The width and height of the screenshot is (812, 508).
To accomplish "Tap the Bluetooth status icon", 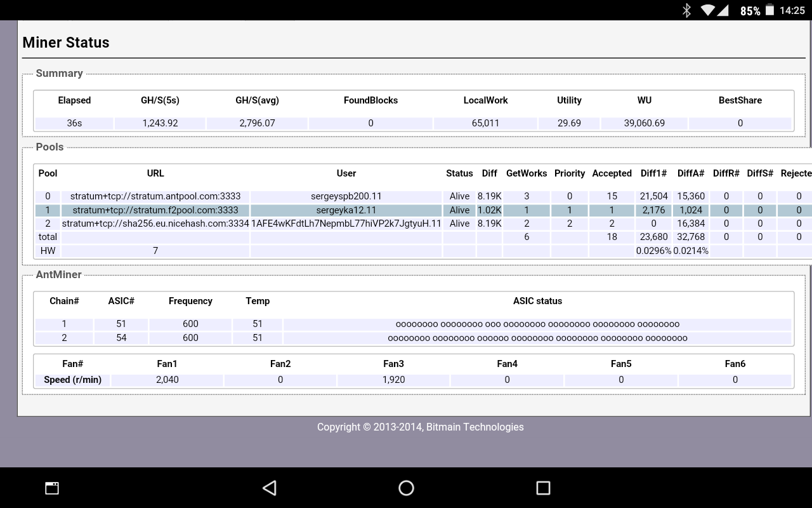I will pyautogui.click(x=686, y=10).
